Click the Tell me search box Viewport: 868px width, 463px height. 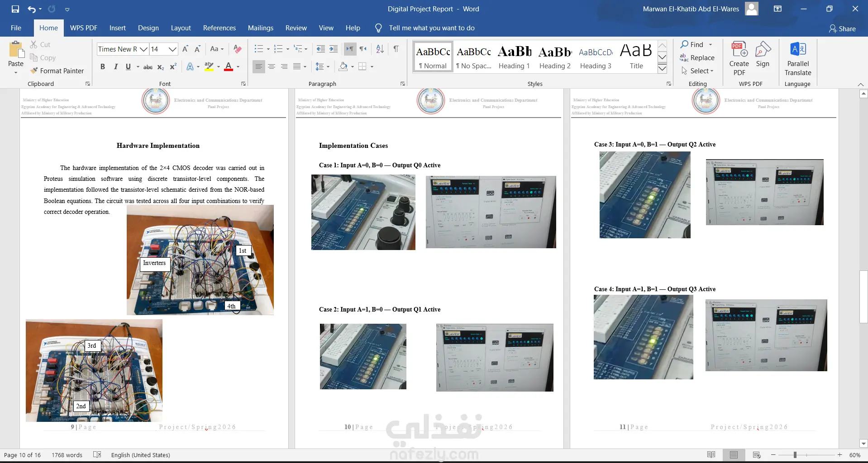[432, 28]
